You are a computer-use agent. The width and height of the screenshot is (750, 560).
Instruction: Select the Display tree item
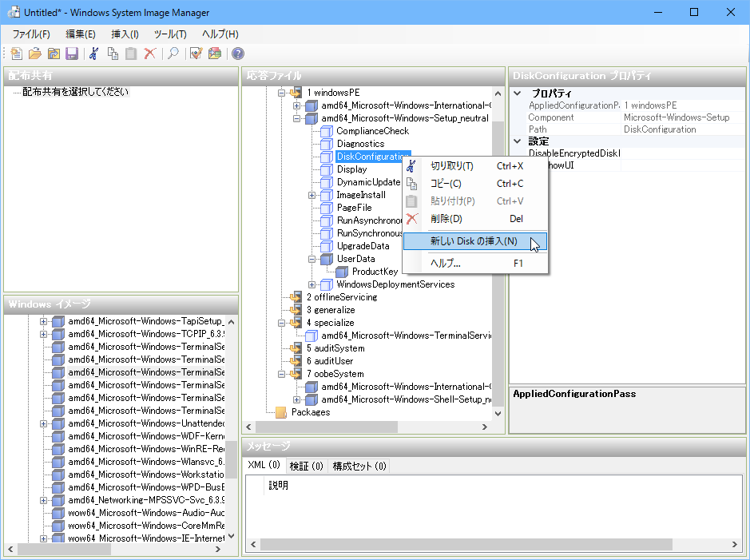pos(351,169)
